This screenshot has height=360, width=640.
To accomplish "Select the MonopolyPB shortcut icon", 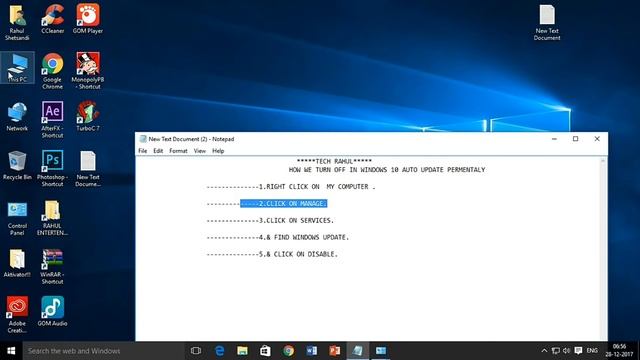I will [x=88, y=71].
